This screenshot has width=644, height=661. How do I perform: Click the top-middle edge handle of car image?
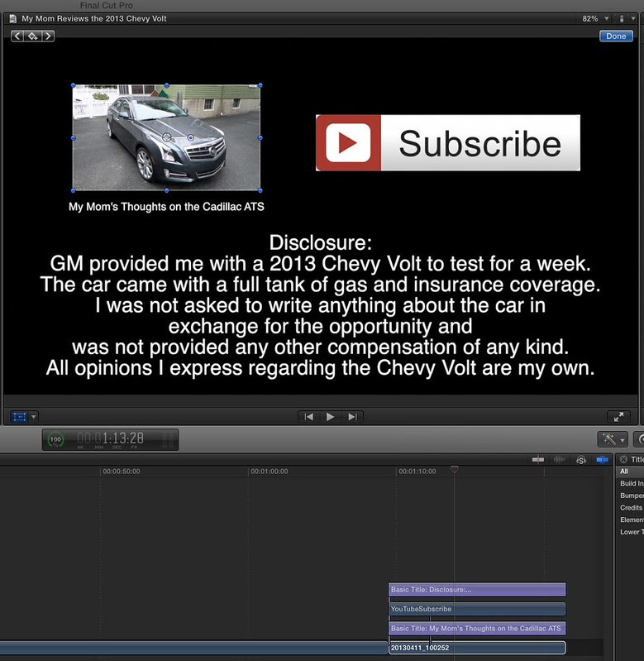(167, 85)
